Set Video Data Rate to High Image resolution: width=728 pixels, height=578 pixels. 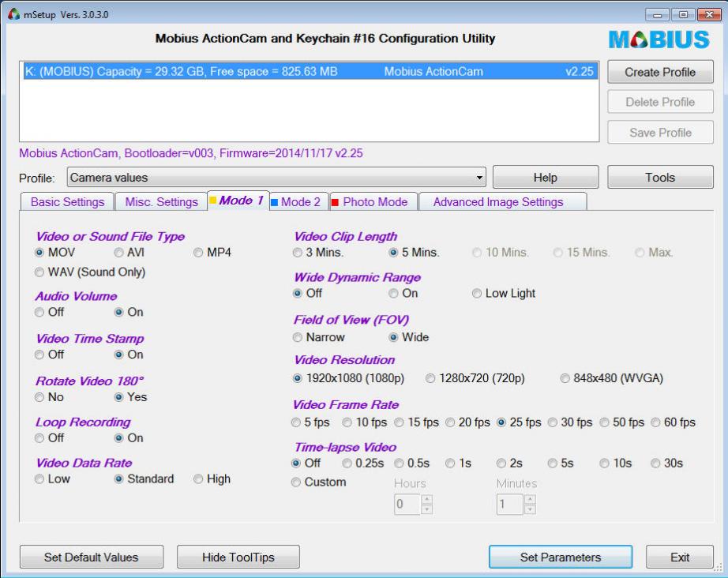pyautogui.click(x=199, y=479)
